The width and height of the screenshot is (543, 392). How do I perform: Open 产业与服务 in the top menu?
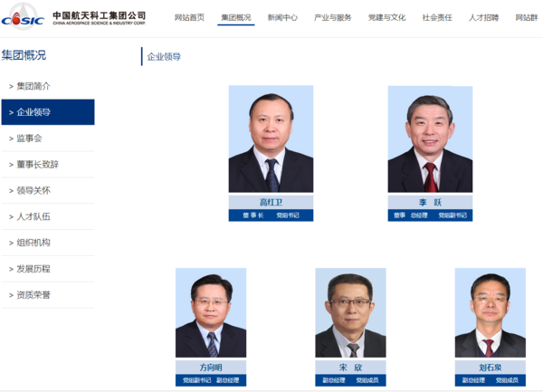tap(332, 17)
